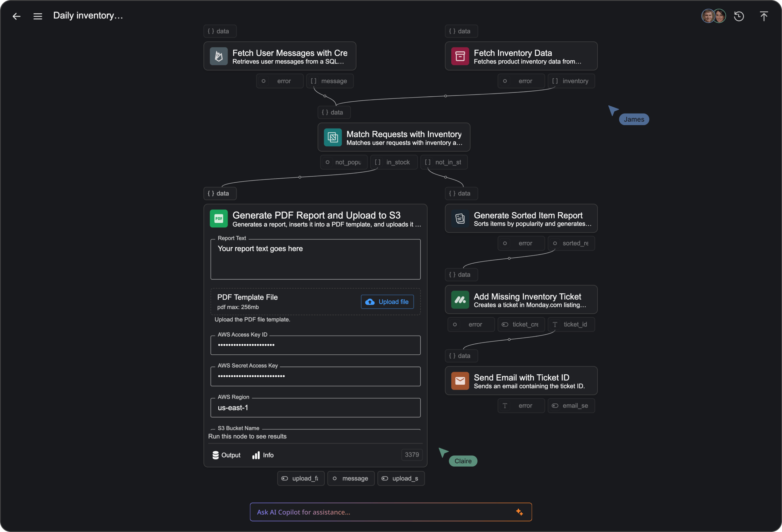The width and height of the screenshot is (782, 532).
Task: Click Ask AI Copilot input field
Action: [x=391, y=512]
